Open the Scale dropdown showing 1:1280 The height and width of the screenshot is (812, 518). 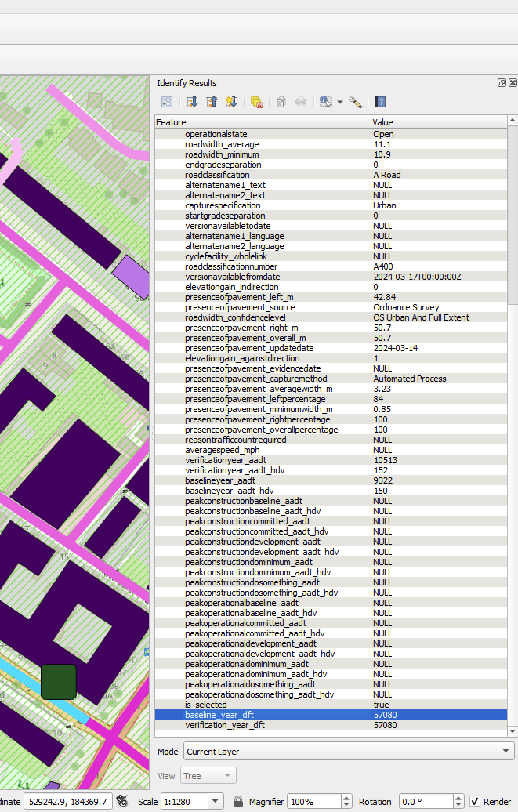[x=216, y=801]
